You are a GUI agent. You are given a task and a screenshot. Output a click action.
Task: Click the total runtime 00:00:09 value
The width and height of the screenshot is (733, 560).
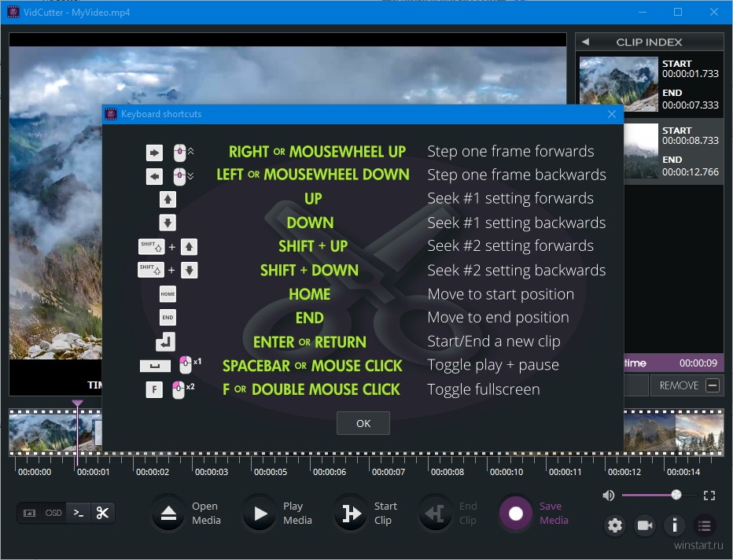pos(698,363)
